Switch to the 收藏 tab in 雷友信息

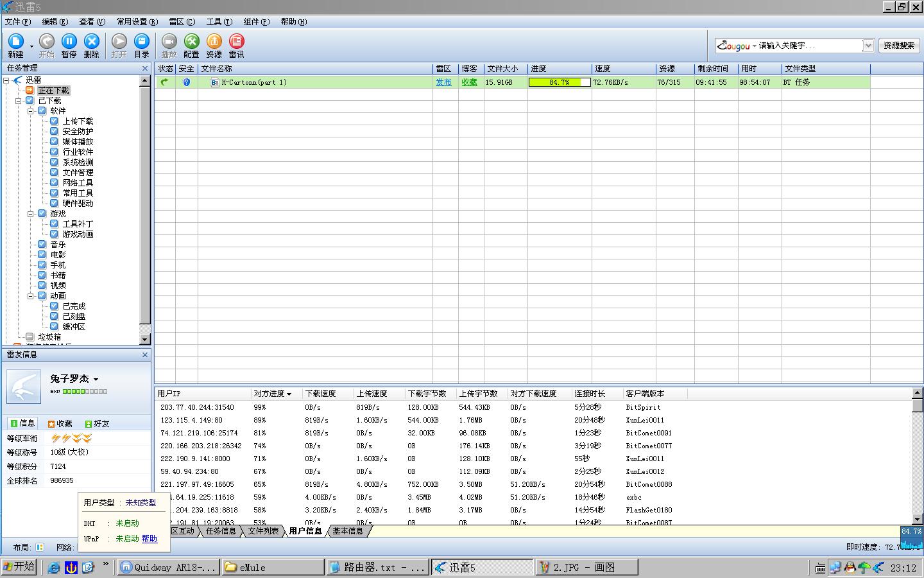coord(60,423)
